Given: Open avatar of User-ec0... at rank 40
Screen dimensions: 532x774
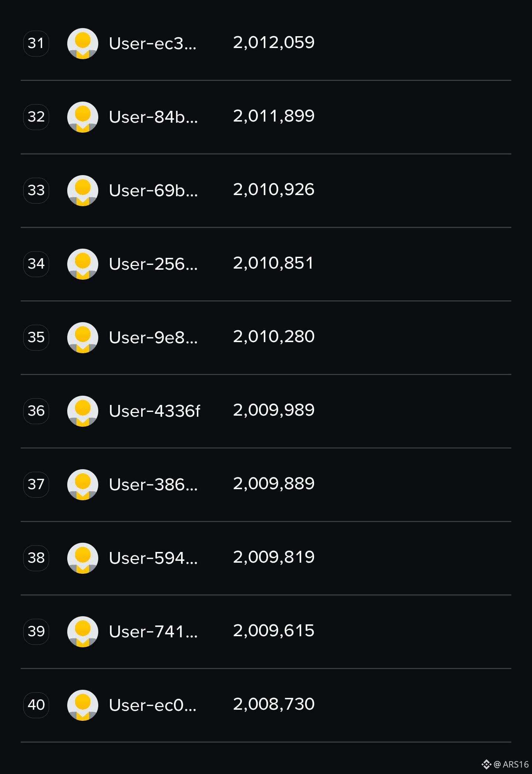Looking at the screenshot, I should click(x=82, y=705).
